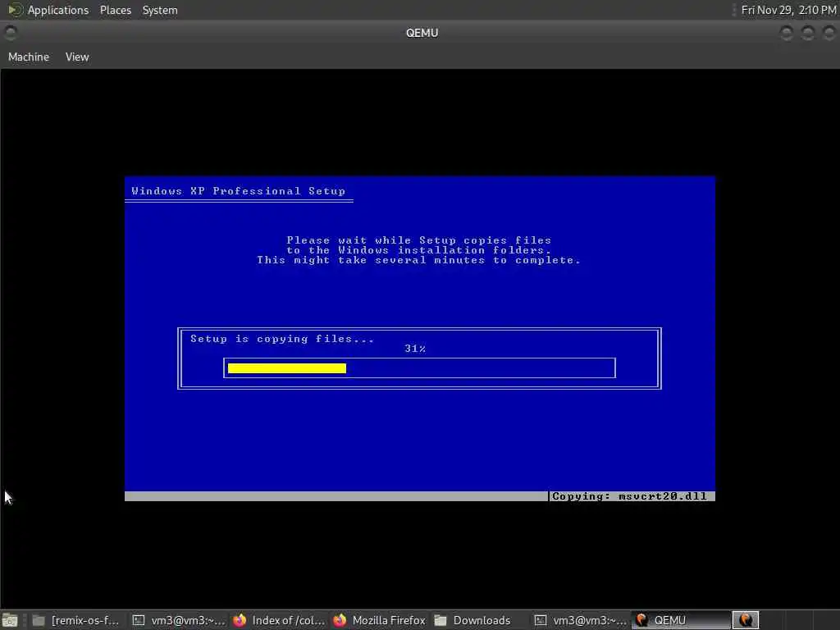This screenshot has width=840, height=630.
Task: Switch to the Mozilla Firefox taskbar window
Action: (379, 620)
